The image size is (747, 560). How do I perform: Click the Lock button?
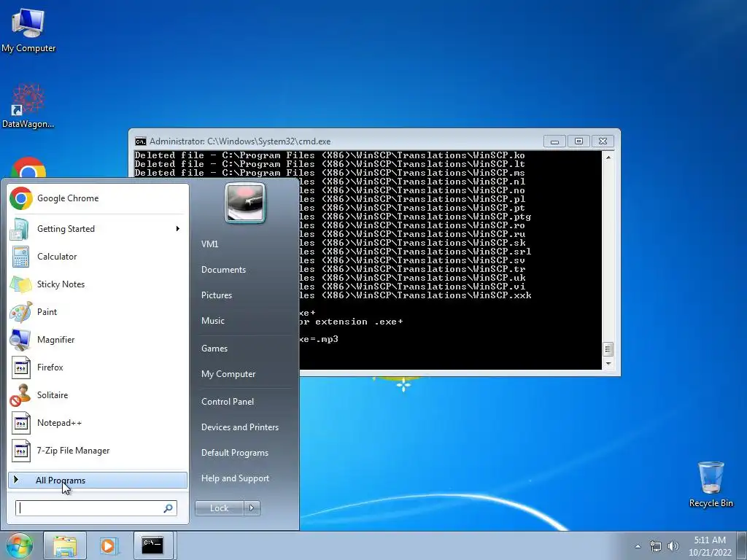(219, 508)
